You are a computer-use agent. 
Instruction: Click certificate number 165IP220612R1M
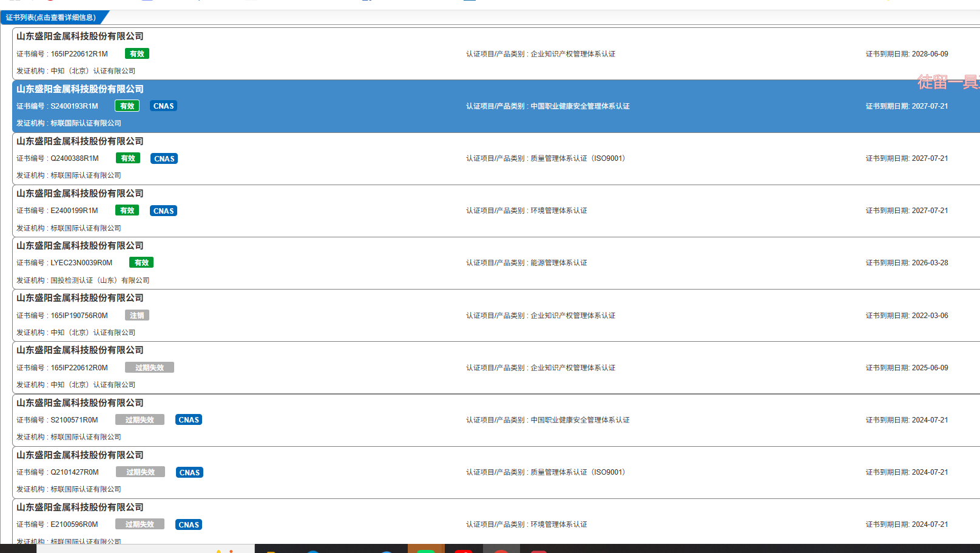point(79,54)
